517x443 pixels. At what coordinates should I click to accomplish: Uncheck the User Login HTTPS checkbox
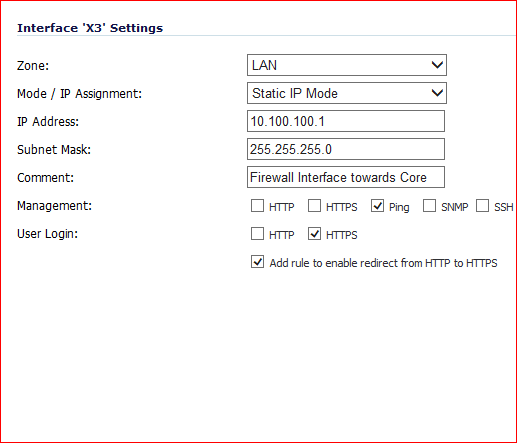(x=314, y=234)
